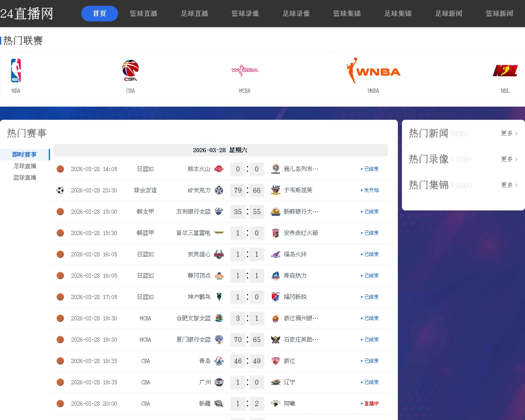Viewport: 525px width, 420px height.
Task: Switch to the 足球直播 sidebar tab
Action: [25, 166]
